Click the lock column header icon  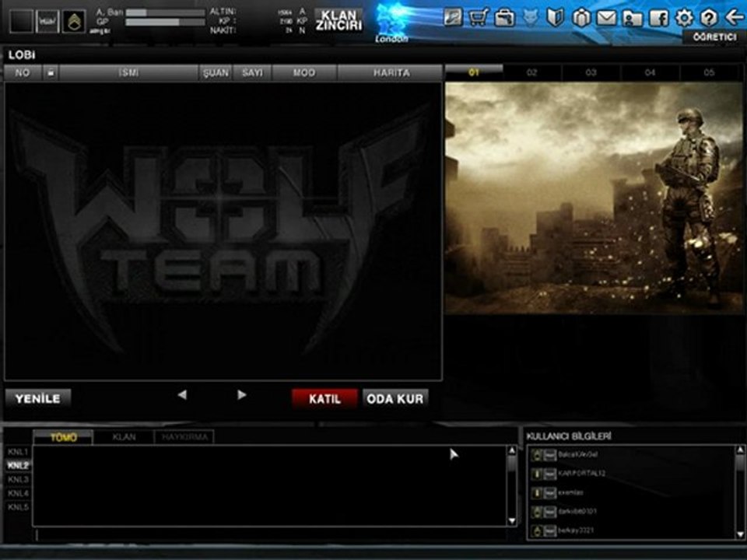[x=51, y=73]
